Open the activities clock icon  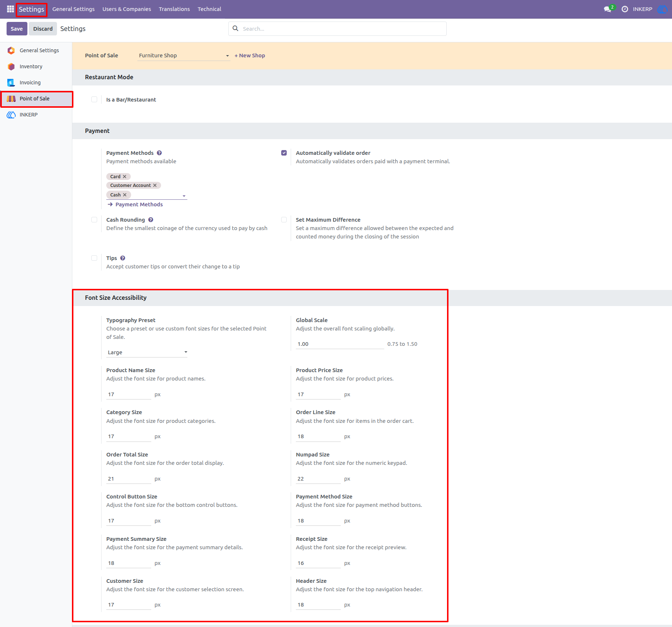(625, 9)
